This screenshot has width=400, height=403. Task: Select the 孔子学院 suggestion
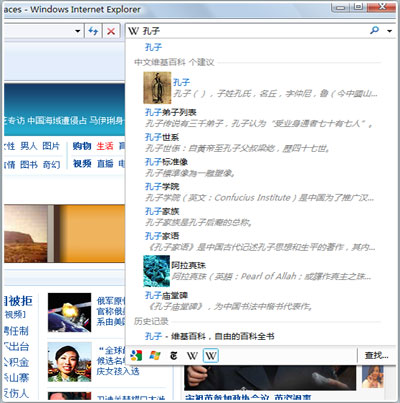click(x=162, y=186)
